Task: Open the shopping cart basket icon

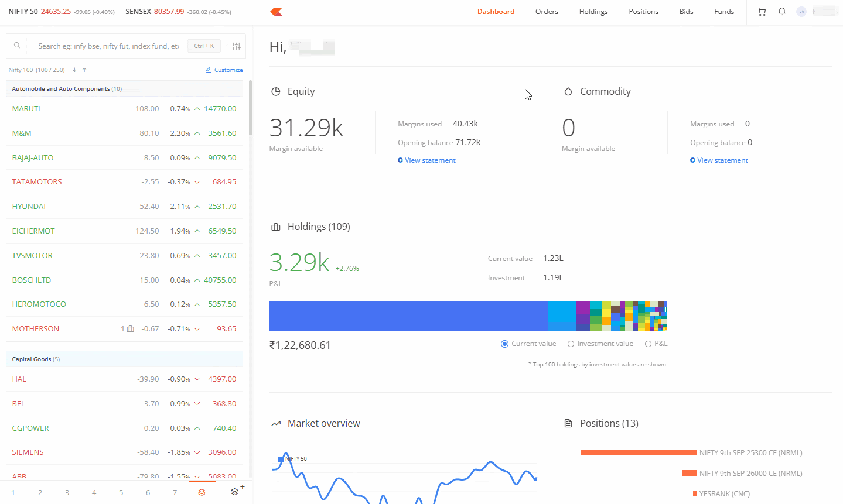Action: [762, 12]
